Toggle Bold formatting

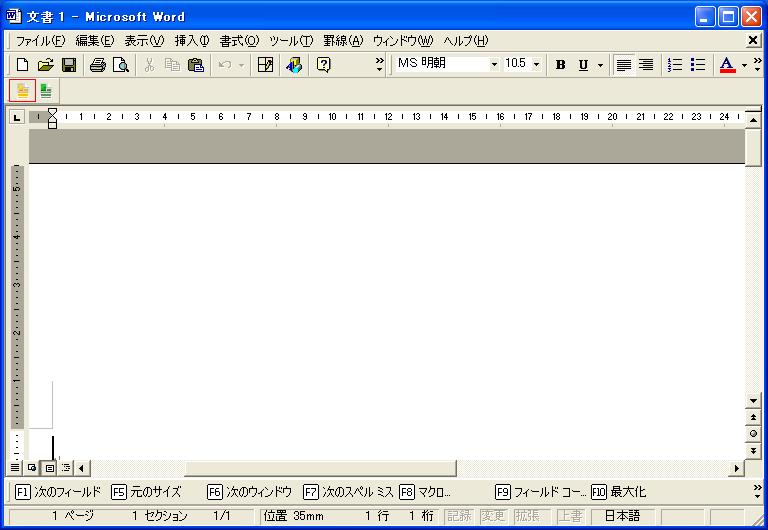(x=560, y=65)
